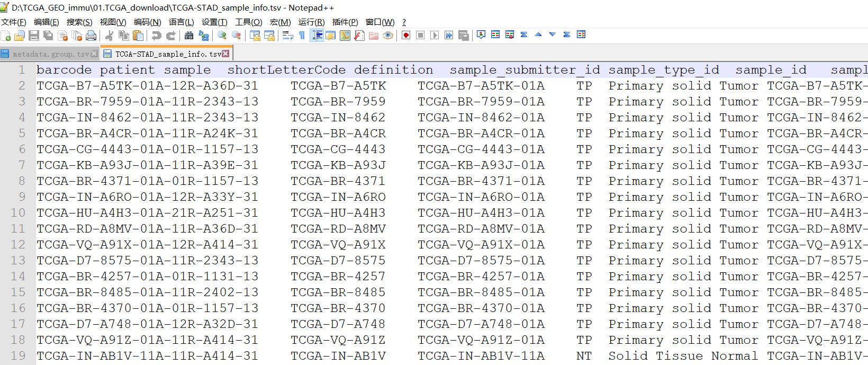868x365 pixels.
Task: Toggle the indent guide toolbar button
Action: point(317,35)
